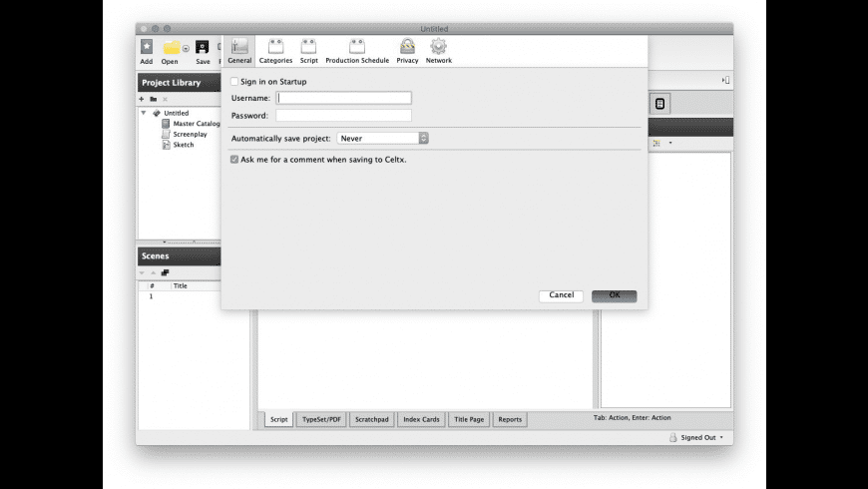Switch to the Title Page tab
This screenshot has width=868, height=489.
click(469, 419)
